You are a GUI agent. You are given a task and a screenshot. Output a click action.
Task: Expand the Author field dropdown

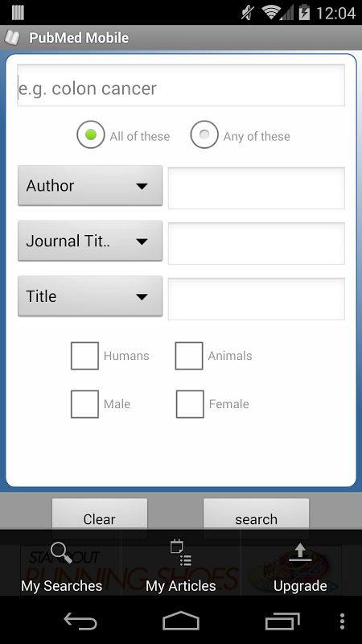tap(90, 186)
